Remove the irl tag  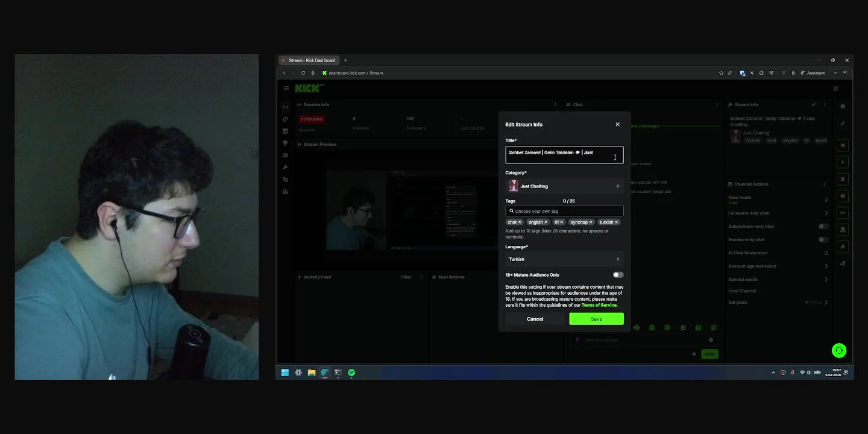(561, 222)
